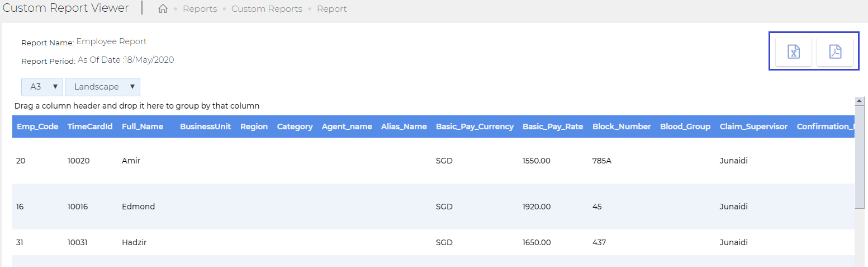This screenshot has height=267, width=868.
Task: Go to home via breadcrumb icon
Action: 163,9
